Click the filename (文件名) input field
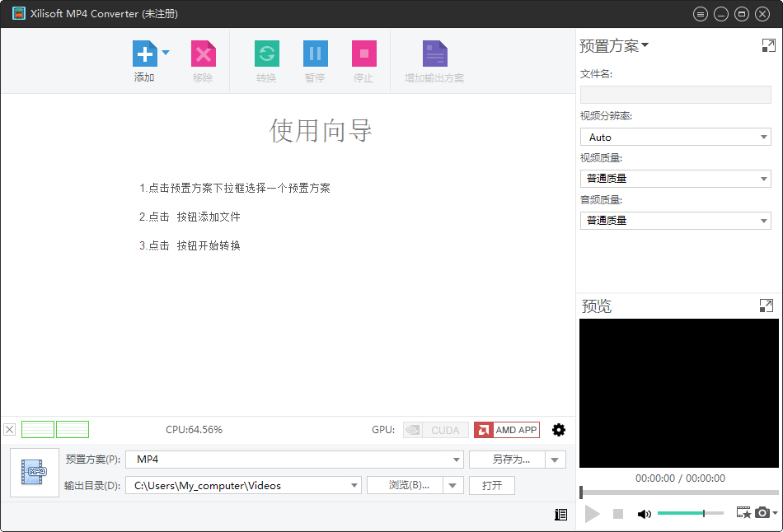 coord(675,95)
